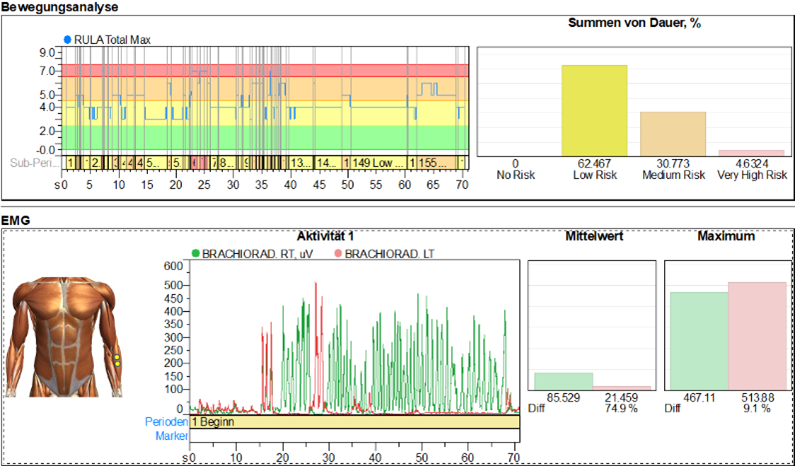Click the green Maximum bar

[699, 341]
